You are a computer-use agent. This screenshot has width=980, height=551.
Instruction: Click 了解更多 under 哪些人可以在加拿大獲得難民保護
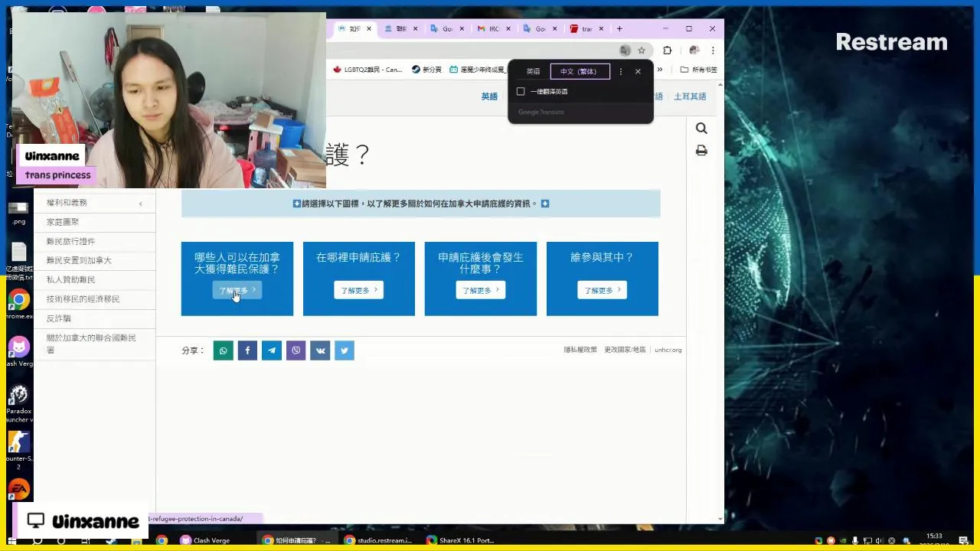237,290
